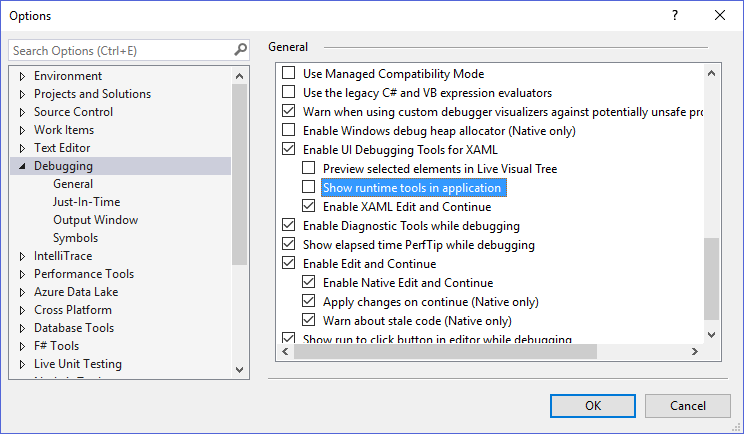This screenshot has height=434, width=744.
Task: Click the Cancel button
Action: (x=687, y=405)
